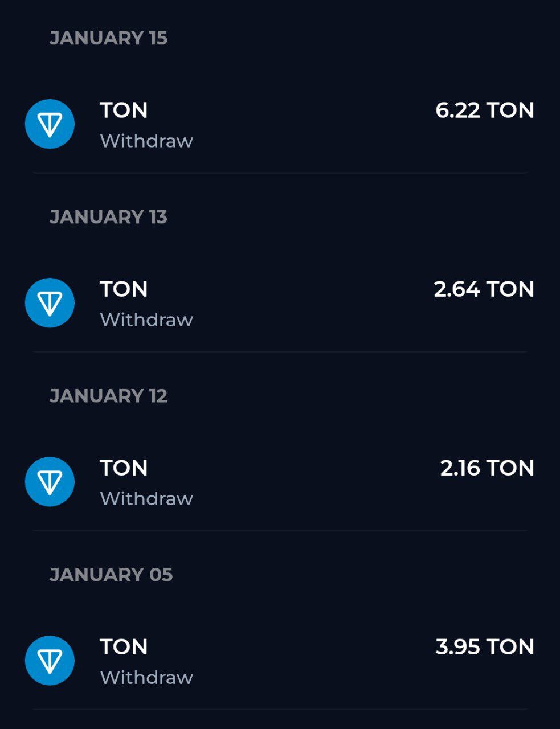Viewport: 560px width, 729px height.
Task: Click the JANUARY 13 date header
Action: pyautogui.click(x=108, y=217)
